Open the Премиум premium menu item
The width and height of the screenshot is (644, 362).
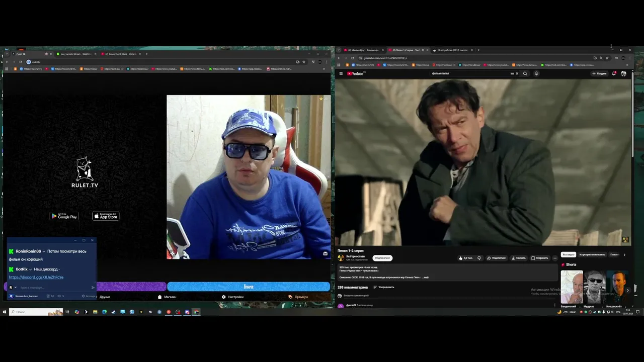point(298,297)
